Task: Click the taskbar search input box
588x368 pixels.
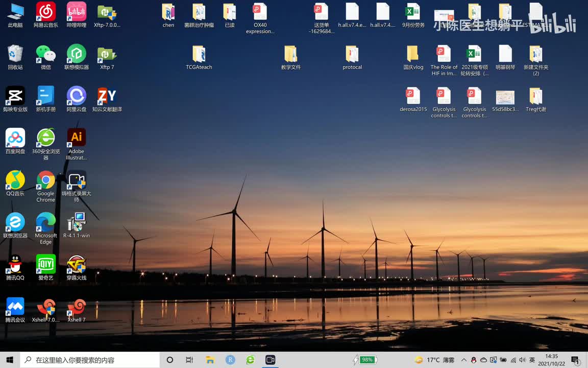Action: 90,360
